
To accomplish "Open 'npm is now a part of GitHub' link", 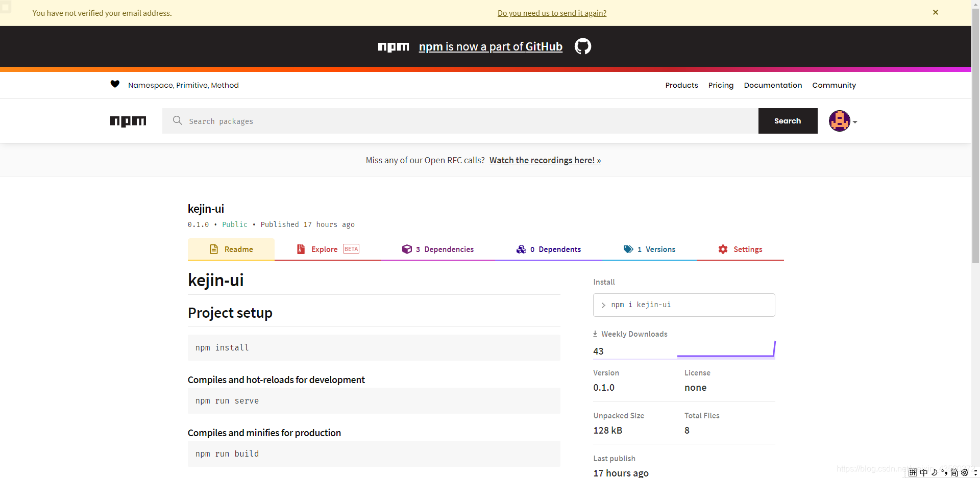I will (x=491, y=46).
